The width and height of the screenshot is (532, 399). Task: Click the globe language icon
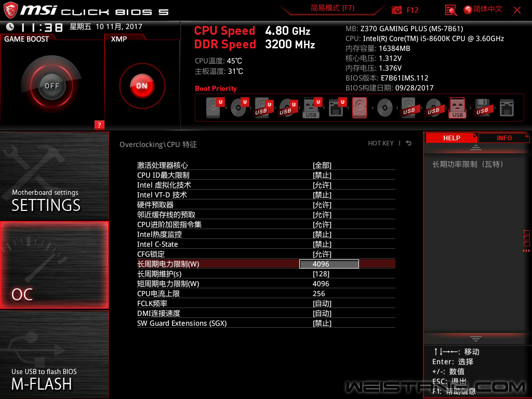[468, 10]
